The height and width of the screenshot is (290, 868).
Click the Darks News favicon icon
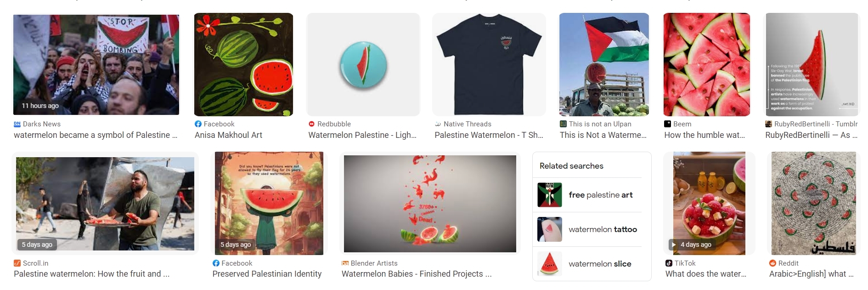17,124
